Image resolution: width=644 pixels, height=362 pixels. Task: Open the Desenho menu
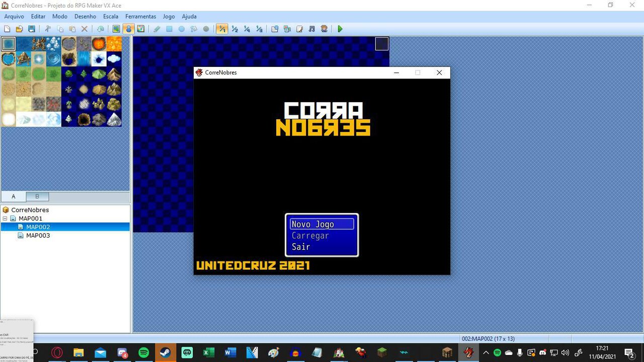85,17
